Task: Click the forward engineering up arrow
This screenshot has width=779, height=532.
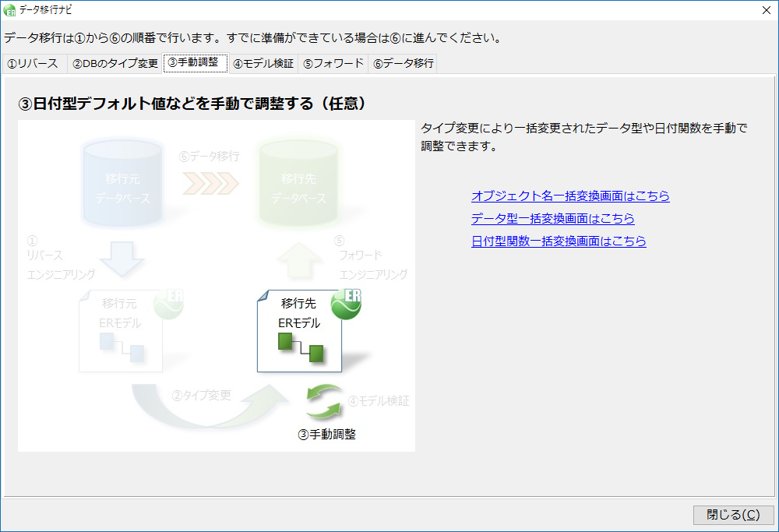Action: 299,260
